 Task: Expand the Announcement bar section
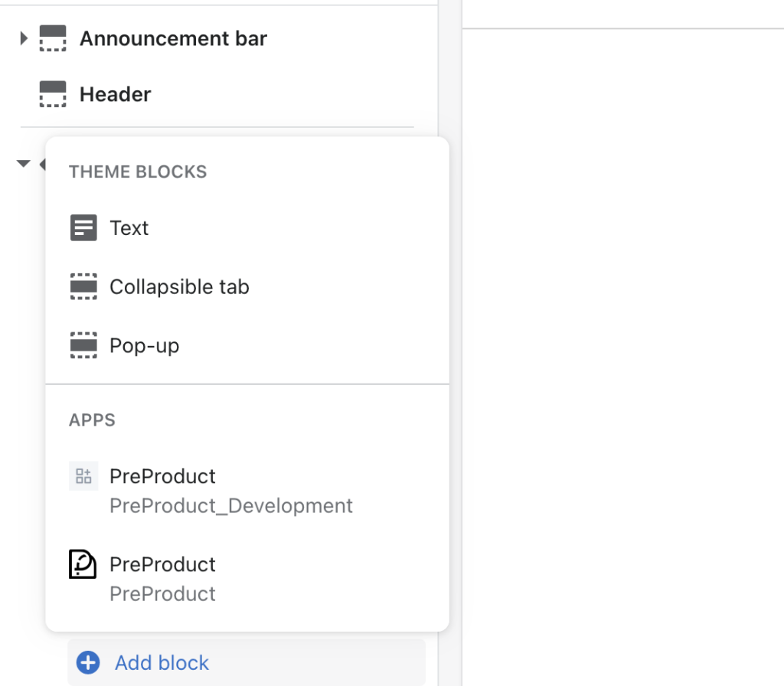(x=24, y=38)
